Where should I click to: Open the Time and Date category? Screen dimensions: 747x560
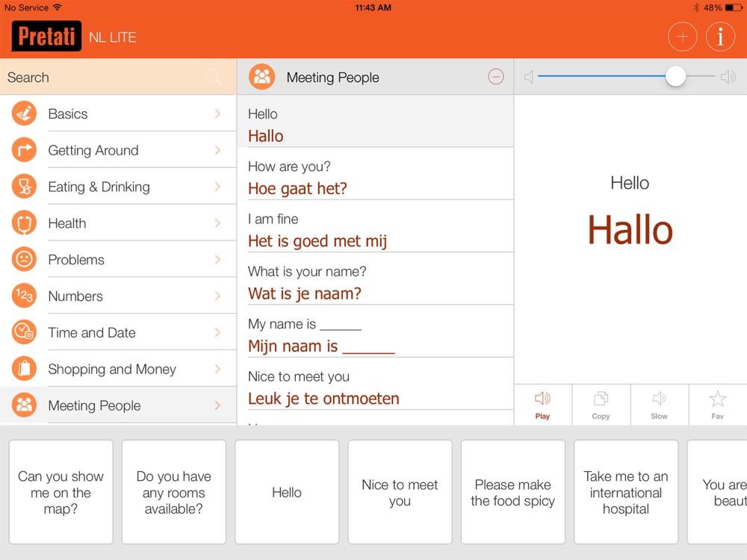click(x=118, y=332)
